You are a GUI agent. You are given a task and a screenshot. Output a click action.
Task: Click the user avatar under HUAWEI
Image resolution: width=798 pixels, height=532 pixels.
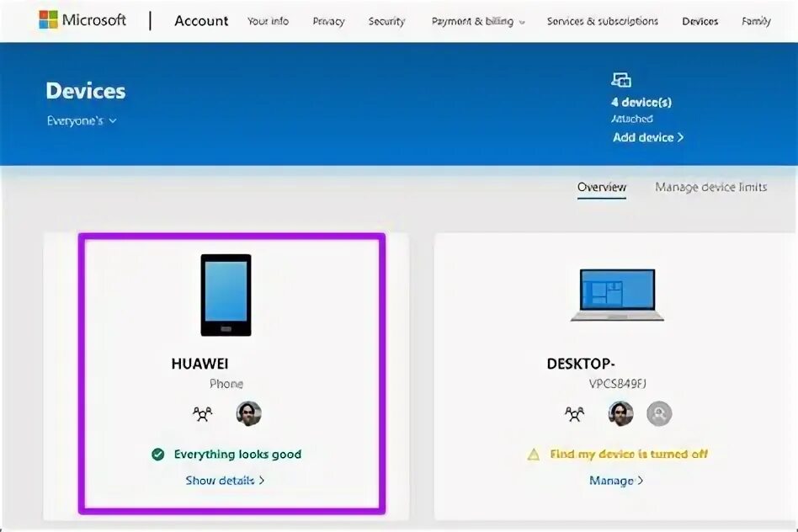pyautogui.click(x=248, y=413)
